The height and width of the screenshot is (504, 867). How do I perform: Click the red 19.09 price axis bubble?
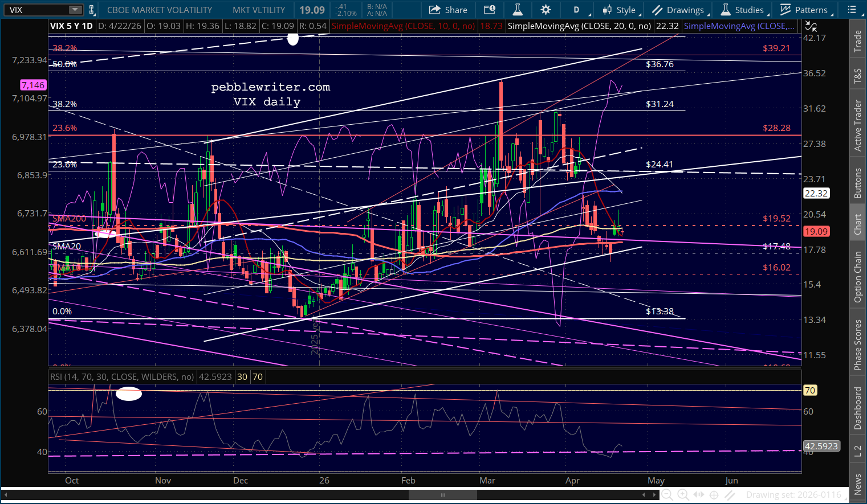click(x=816, y=231)
